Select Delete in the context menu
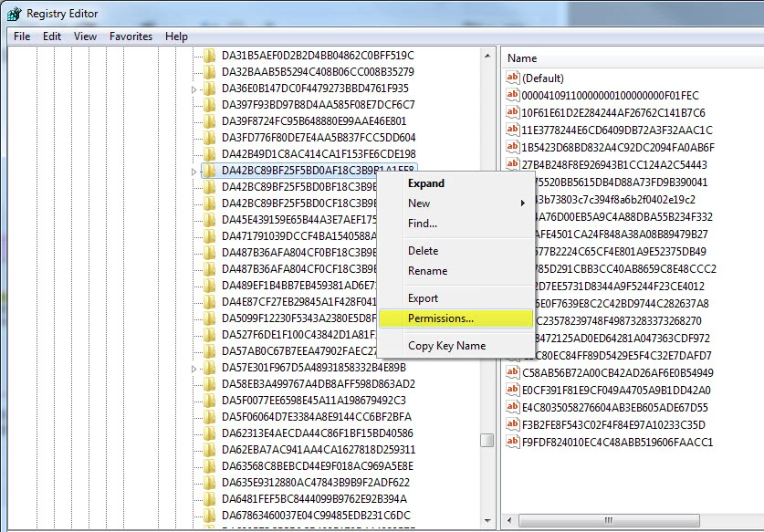 click(x=455, y=250)
